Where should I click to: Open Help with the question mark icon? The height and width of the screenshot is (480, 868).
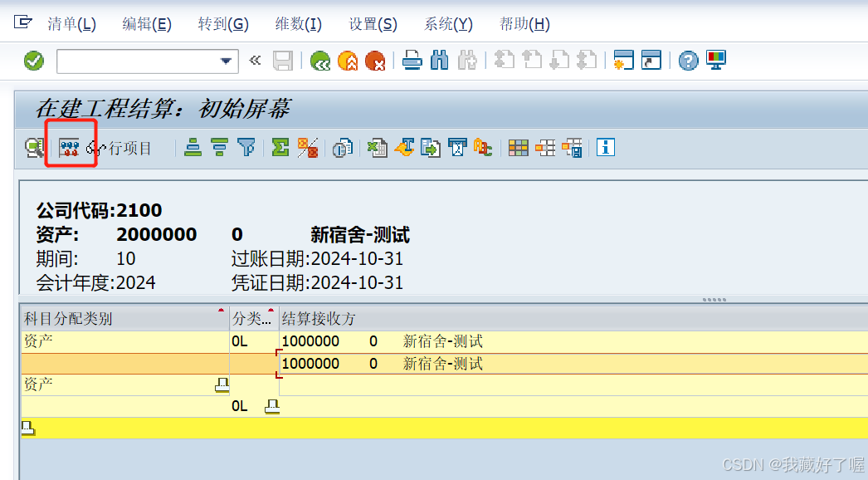(x=688, y=61)
